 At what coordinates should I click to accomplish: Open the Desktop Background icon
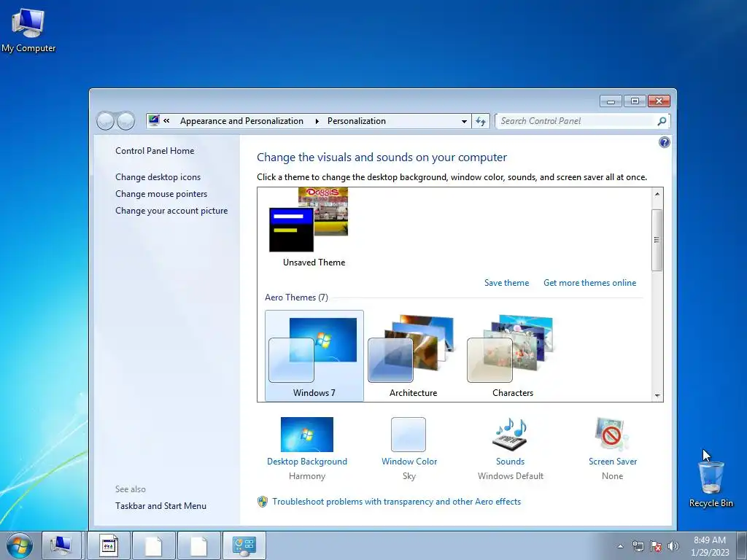coord(307,435)
